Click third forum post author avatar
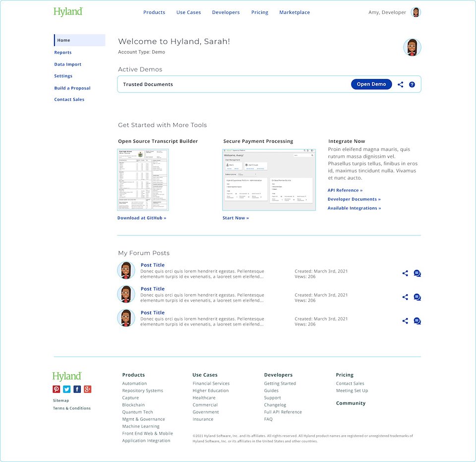The image size is (476, 462). (x=126, y=318)
